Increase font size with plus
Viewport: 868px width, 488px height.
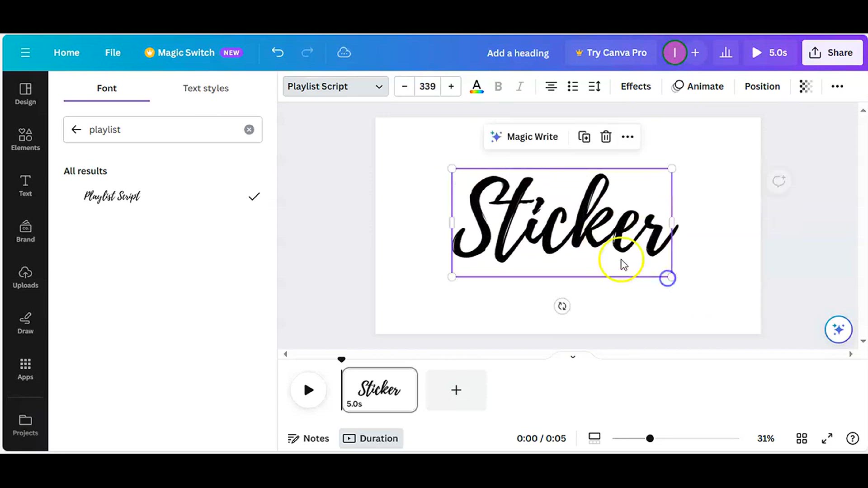click(451, 86)
